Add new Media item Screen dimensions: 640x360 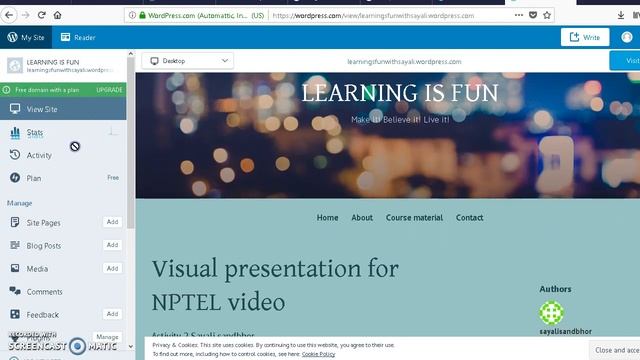pyautogui.click(x=112, y=268)
